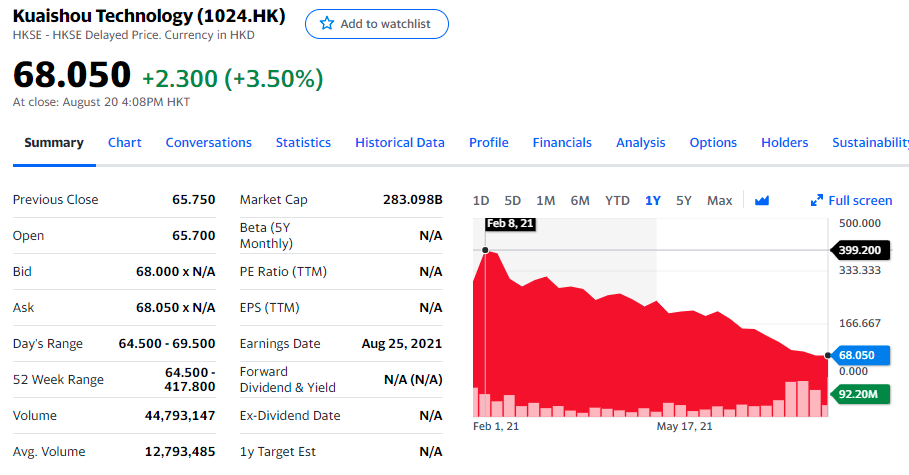This screenshot has width=909, height=475.
Task: View the Holders tab
Action: 784,143
